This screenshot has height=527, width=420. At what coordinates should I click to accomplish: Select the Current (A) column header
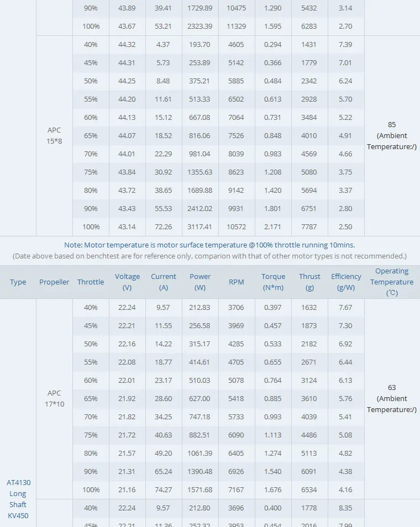(164, 282)
